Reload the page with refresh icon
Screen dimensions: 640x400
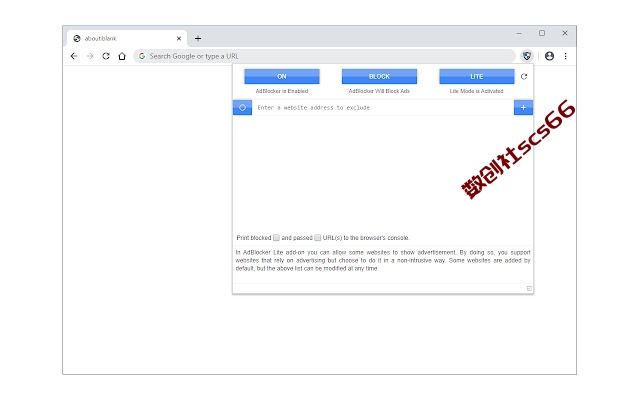pyautogui.click(x=106, y=56)
